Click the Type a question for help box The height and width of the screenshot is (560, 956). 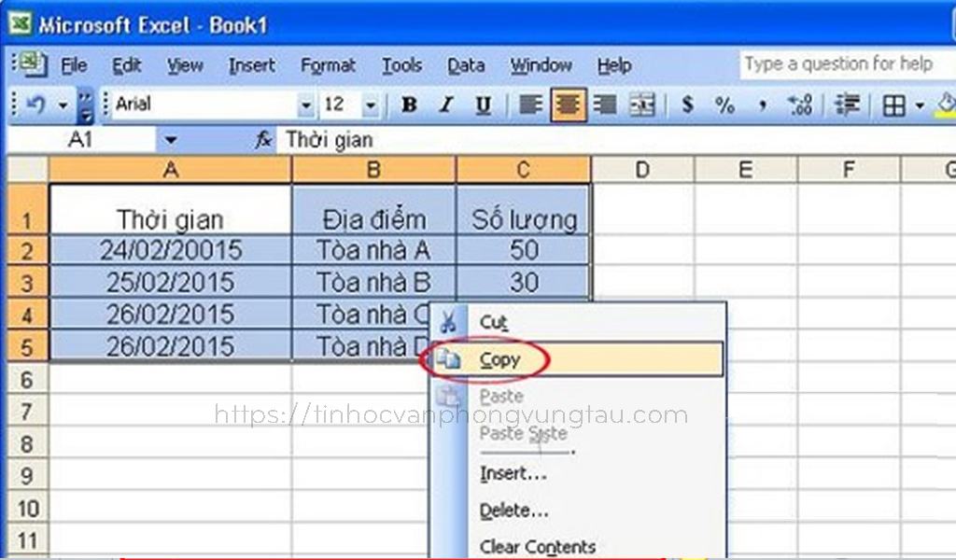[848, 64]
